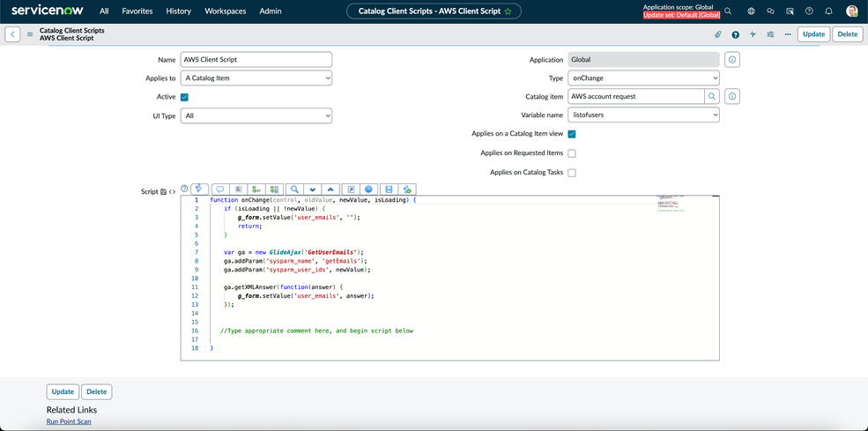Open script editor help blue question button
Screen dimensions: 868x431
click(368, 189)
